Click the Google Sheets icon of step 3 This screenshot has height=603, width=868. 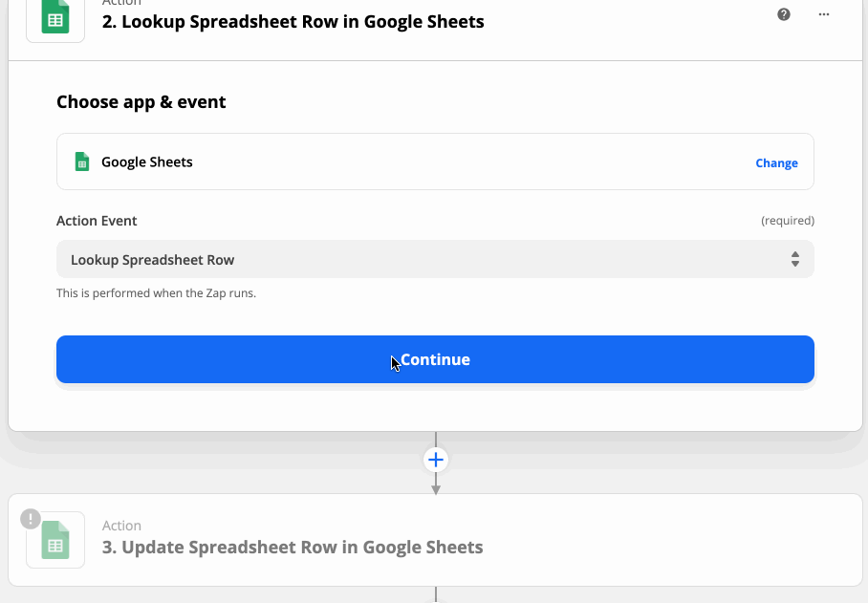[55, 541]
